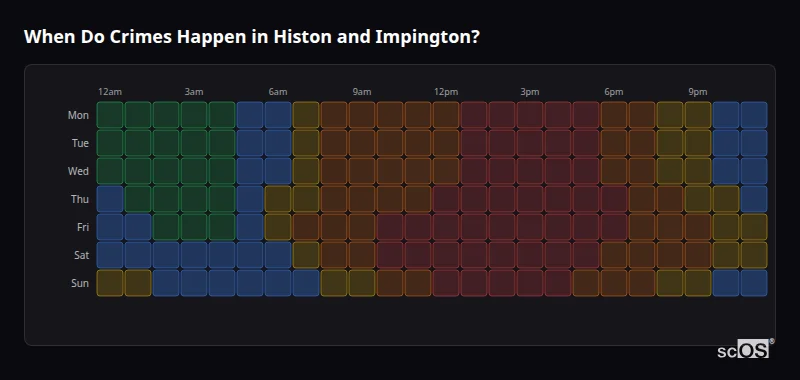Pick the Wednesday 3pm red cell
Image resolution: width=800 pixels, height=380 pixels.
tap(530, 171)
